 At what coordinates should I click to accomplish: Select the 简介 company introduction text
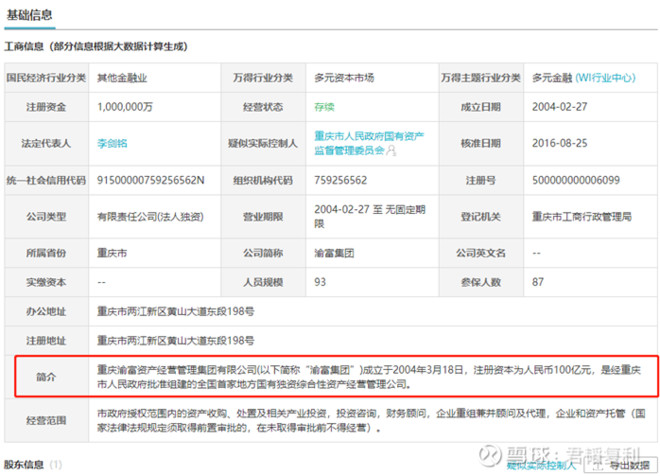[x=369, y=377]
